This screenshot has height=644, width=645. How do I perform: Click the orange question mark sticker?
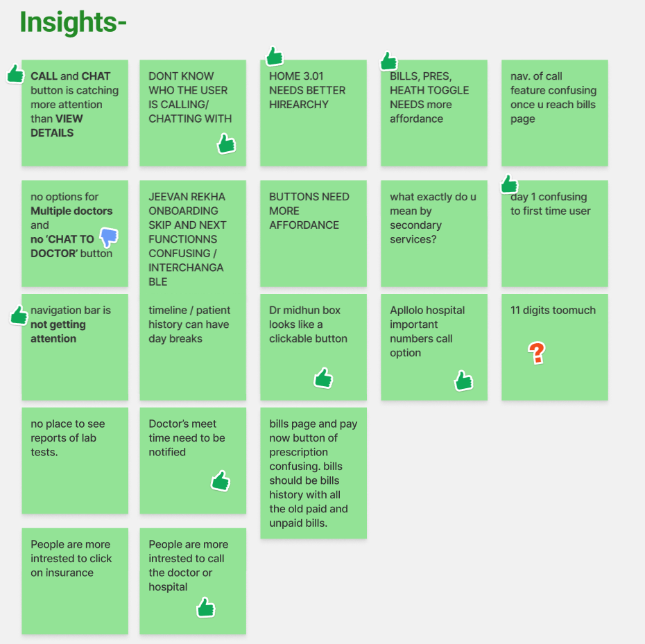tap(537, 353)
